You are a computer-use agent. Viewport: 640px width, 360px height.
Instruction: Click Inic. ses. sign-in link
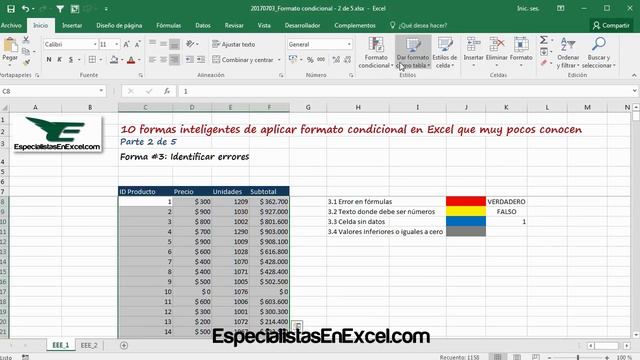(x=528, y=9)
